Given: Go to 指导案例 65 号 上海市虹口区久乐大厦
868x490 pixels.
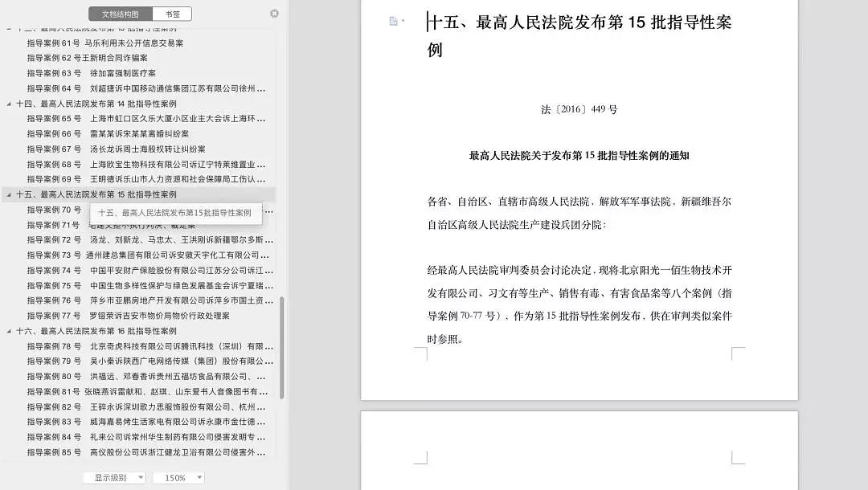Looking at the screenshot, I should click(146, 118).
